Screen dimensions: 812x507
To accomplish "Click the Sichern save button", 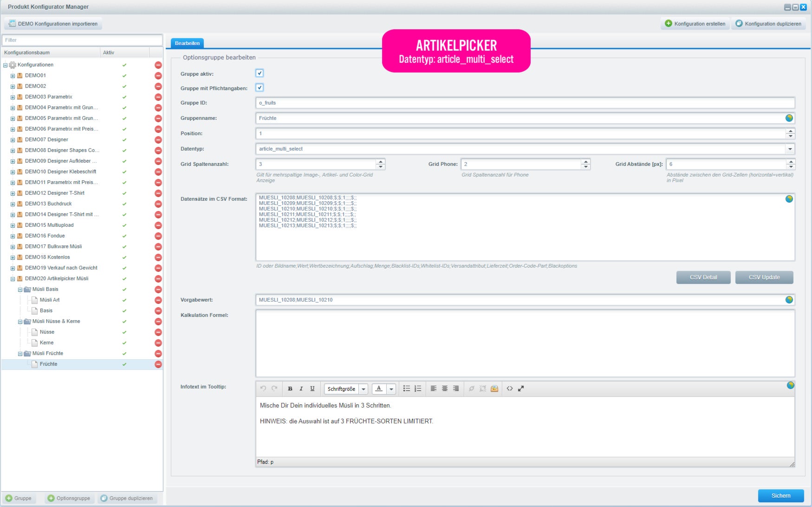I will click(781, 496).
